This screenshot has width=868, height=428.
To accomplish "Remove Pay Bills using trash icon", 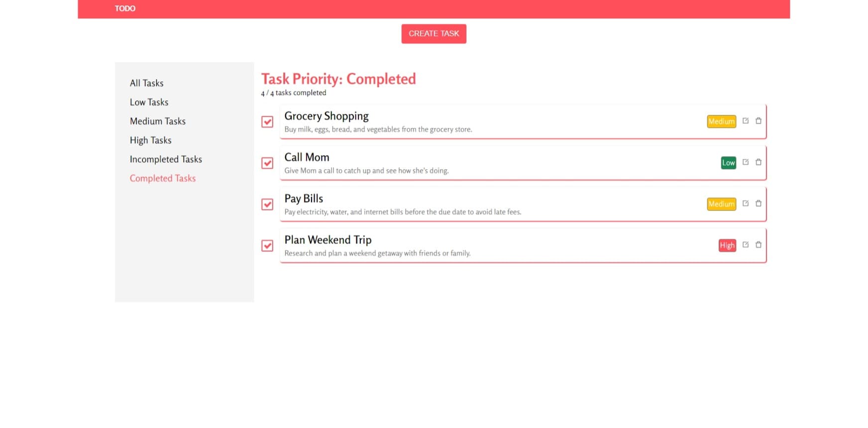I will pyautogui.click(x=759, y=203).
